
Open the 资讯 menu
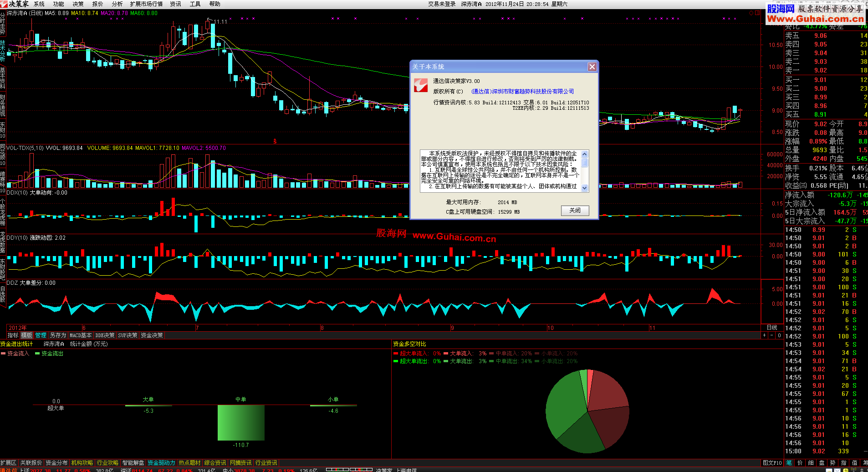(x=175, y=4)
